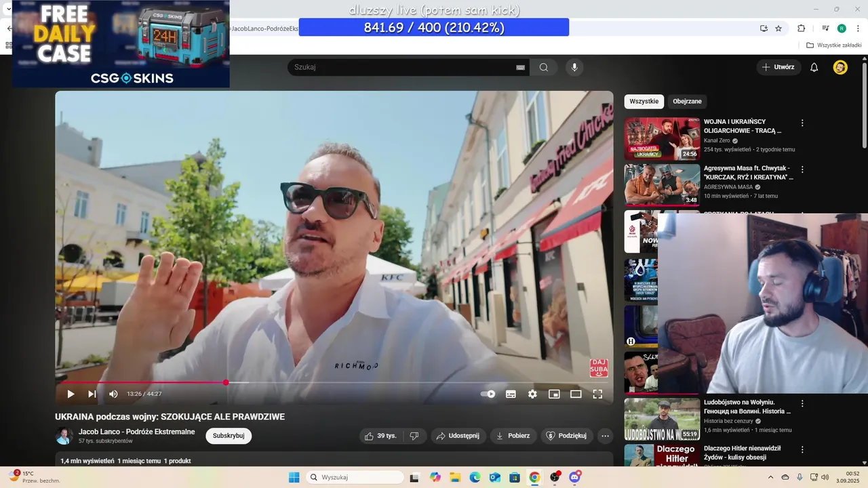Image resolution: width=868 pixels, height=488 pixels.
Task: Open the on-screen keyboard in search box
Action: tap(520, 67)
